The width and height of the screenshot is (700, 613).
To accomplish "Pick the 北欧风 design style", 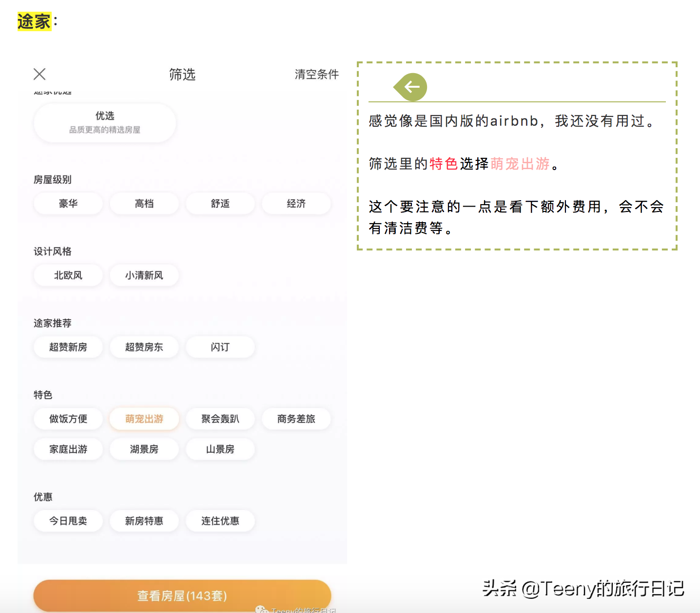I will click(68, 275).
